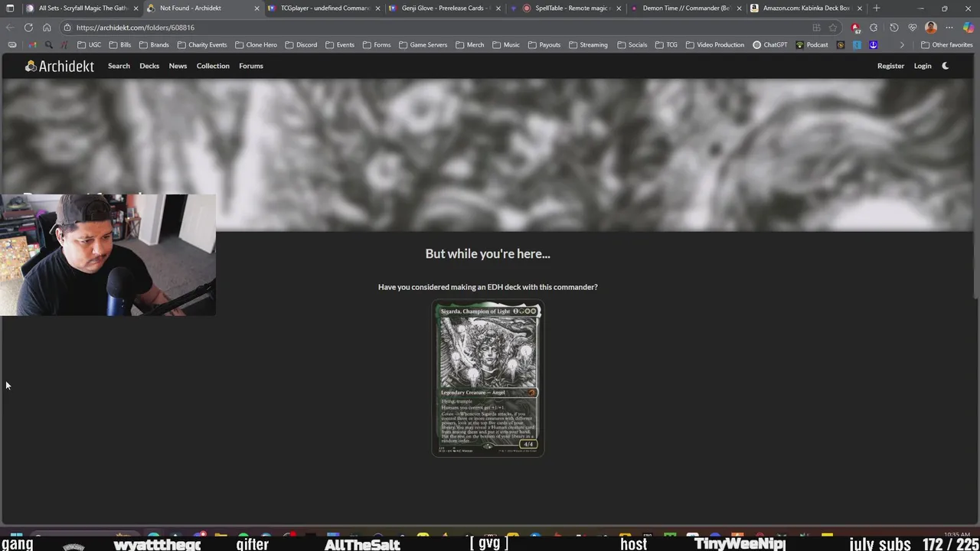980x551 pixels.
Task: Open the extensions puzzle icon
Action: pyautogui.click(x=874, y=28)
